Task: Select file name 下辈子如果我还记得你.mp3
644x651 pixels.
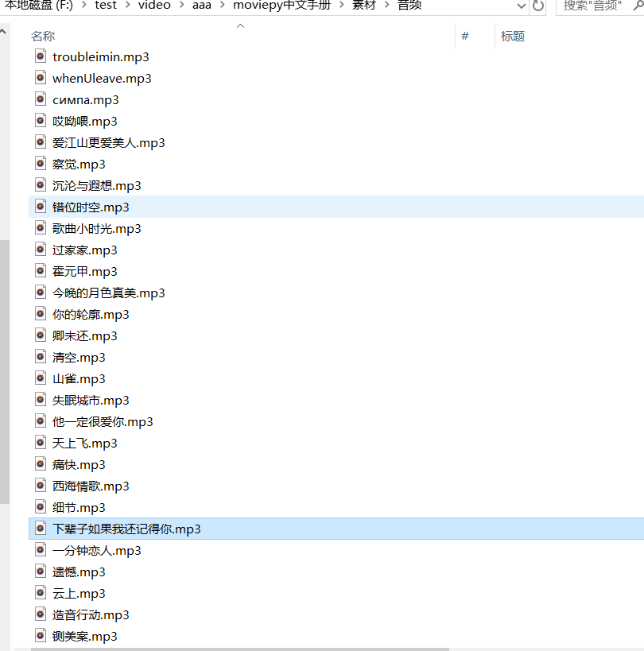Action: [x=126, y=529]
